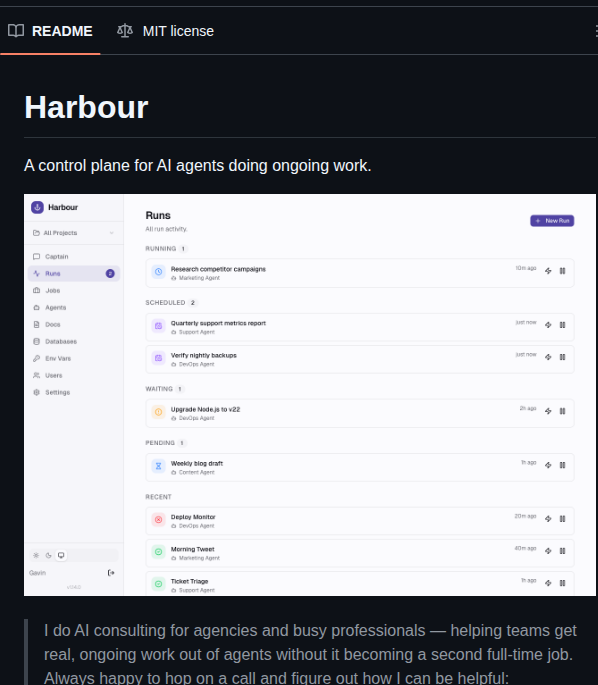This screenshot has height=685, width=598.
Task: Click lightning icon on Upgrade Node.js row
Action: (548, 411)
